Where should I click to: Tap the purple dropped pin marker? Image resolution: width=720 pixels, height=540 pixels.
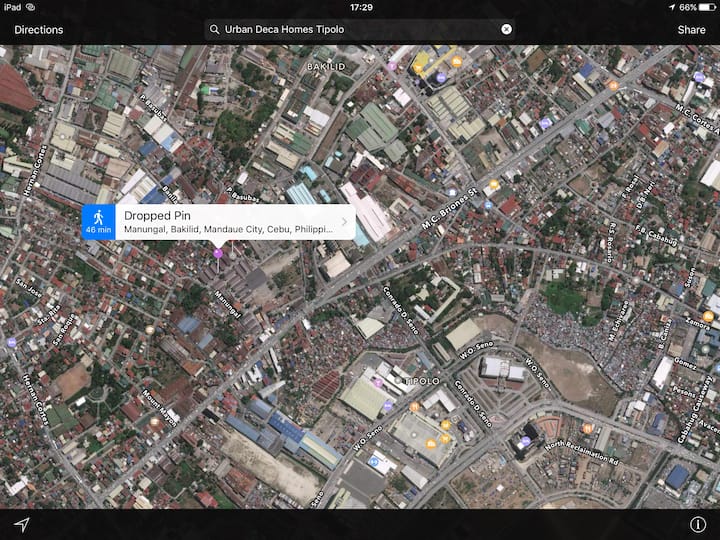tap(218, 254)
